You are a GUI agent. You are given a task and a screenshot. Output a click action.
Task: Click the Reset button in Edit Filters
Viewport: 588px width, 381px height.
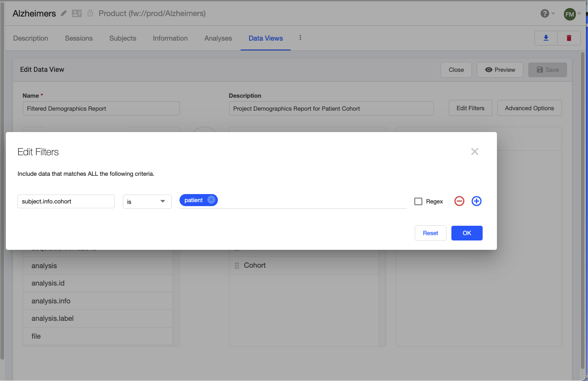(430, 233)
